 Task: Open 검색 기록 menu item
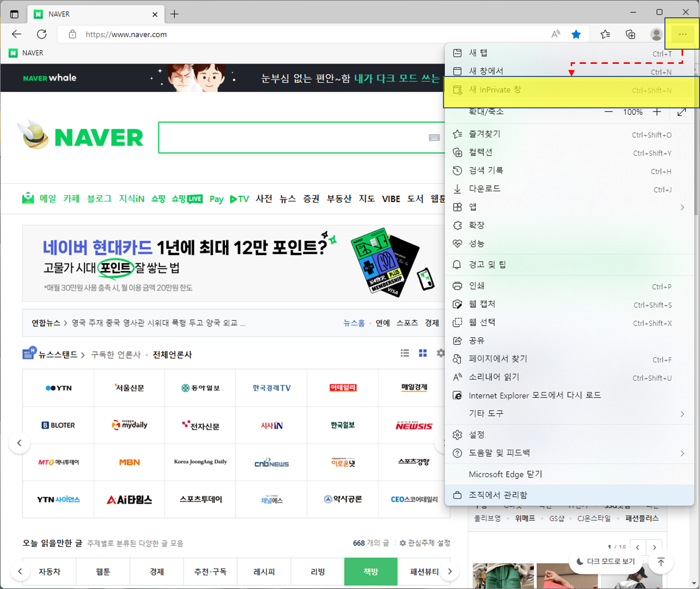570,171
